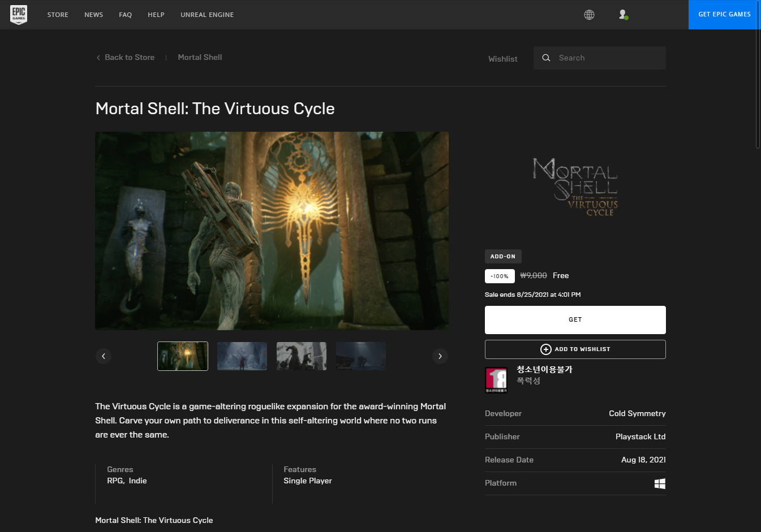Open the NEWS menu item
The width and height of the screenshot is (761, 532).
point(93,15)
